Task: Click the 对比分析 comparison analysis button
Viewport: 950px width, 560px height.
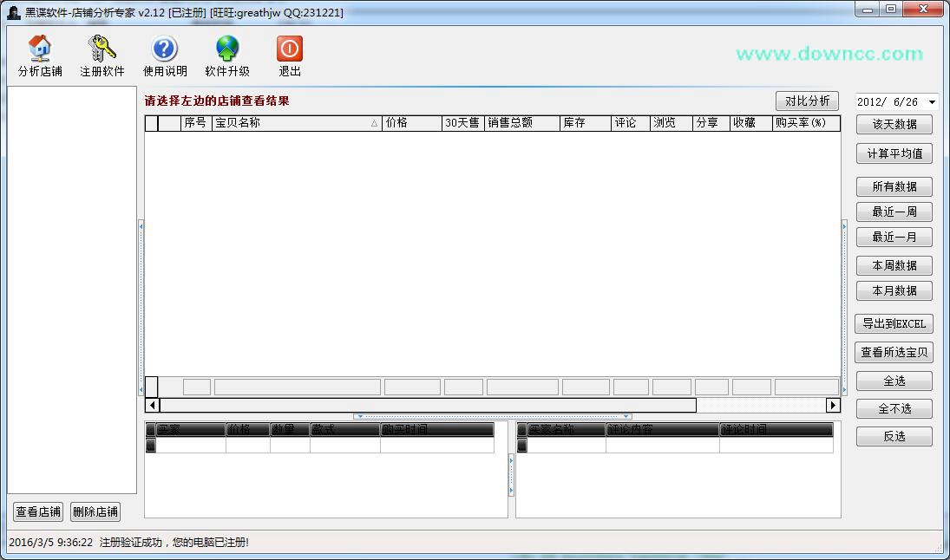Action: click(x=806, y=101)
